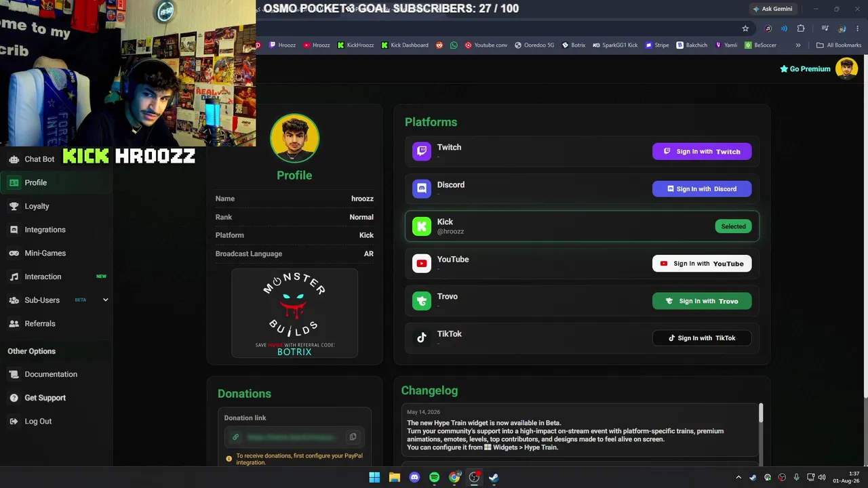
Task: Click the Ask Gemini button
Action: coord(772,9)
